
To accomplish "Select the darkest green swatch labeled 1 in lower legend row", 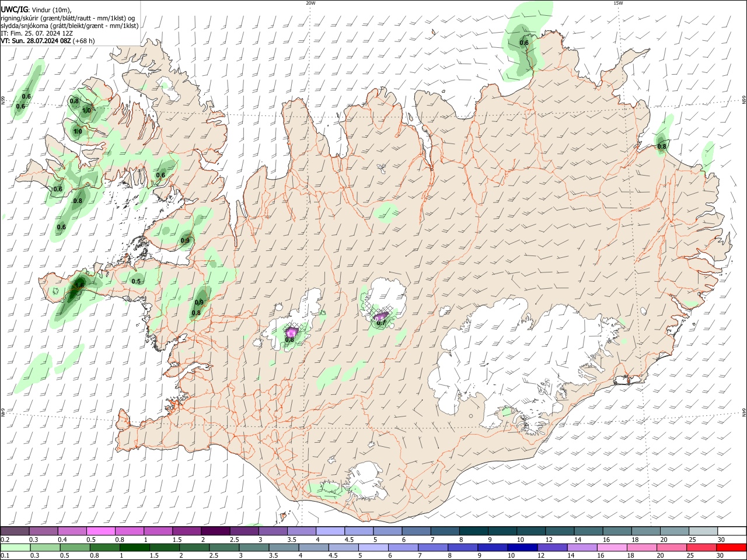I will 134,547.
